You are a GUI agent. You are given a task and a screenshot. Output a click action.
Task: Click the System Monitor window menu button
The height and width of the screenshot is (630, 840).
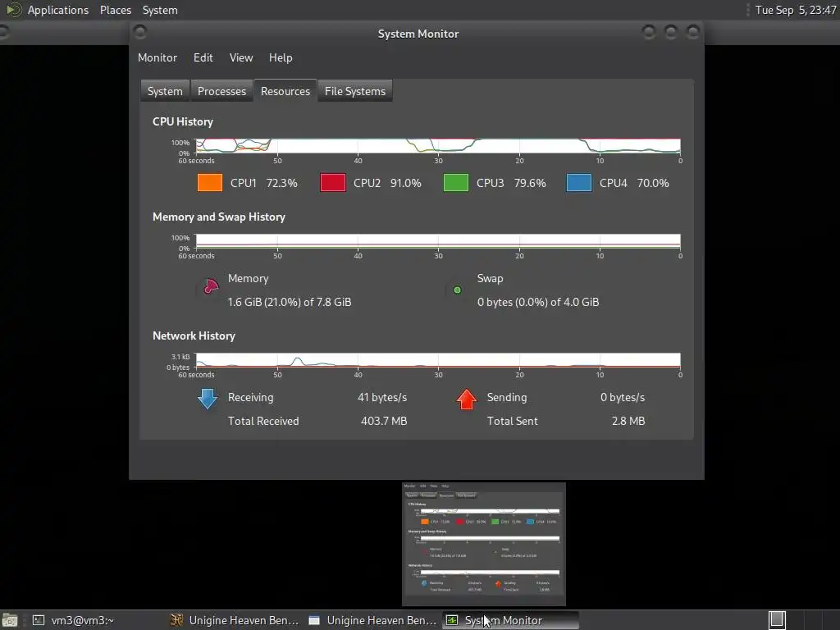(x=140, y=32)
